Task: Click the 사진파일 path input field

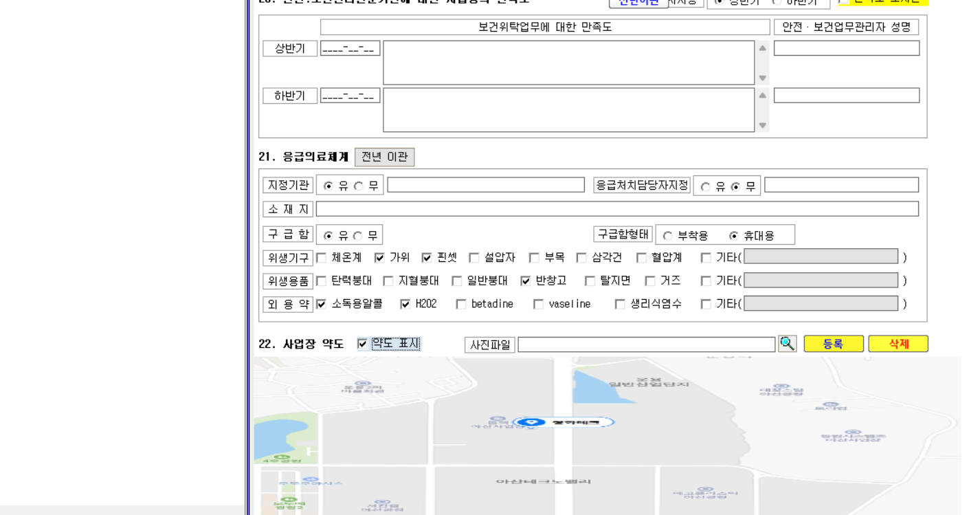Action: point(646,344)
